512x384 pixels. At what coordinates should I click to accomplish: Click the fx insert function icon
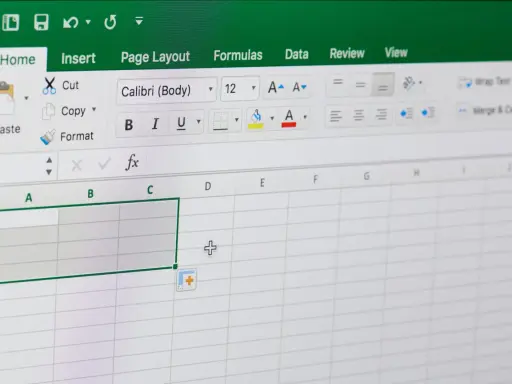(x=132, y=162)
